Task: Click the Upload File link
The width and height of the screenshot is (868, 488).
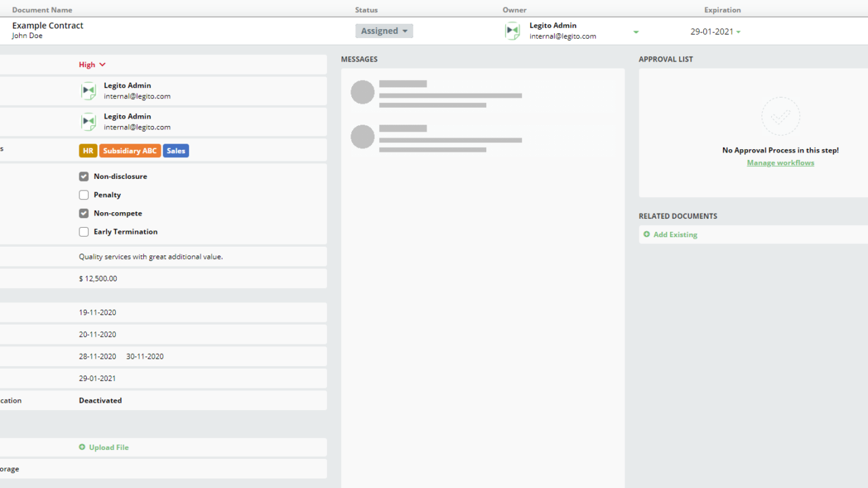Action: pyautogui.click(x=108, y=447)
